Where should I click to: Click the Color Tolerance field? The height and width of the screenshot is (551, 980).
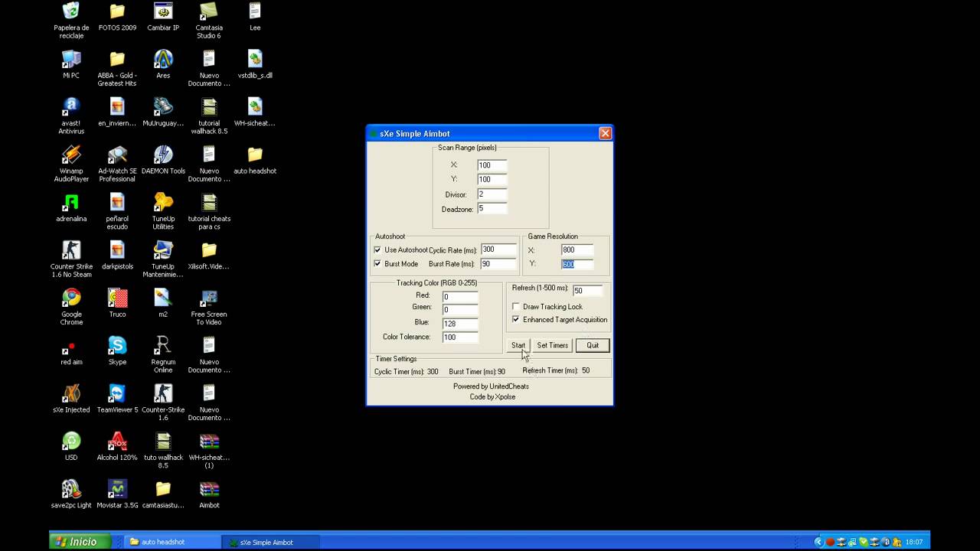(x=459, y=337)
